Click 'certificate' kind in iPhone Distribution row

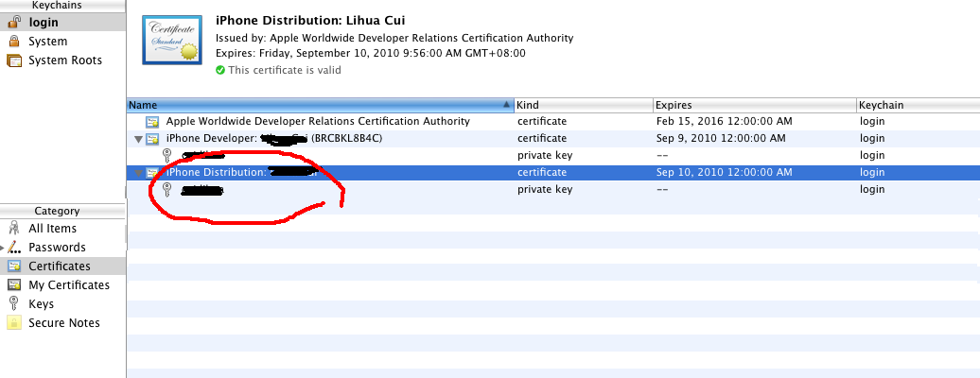(x=542, y=172)
